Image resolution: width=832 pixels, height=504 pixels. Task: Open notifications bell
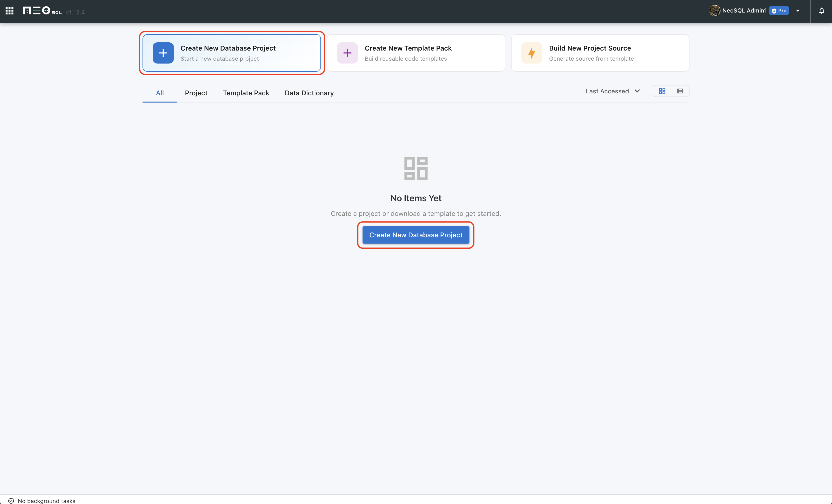[822, 11]
